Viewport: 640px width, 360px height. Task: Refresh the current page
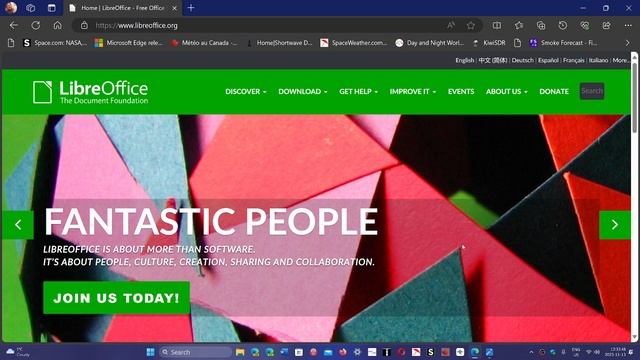(36, 25)
